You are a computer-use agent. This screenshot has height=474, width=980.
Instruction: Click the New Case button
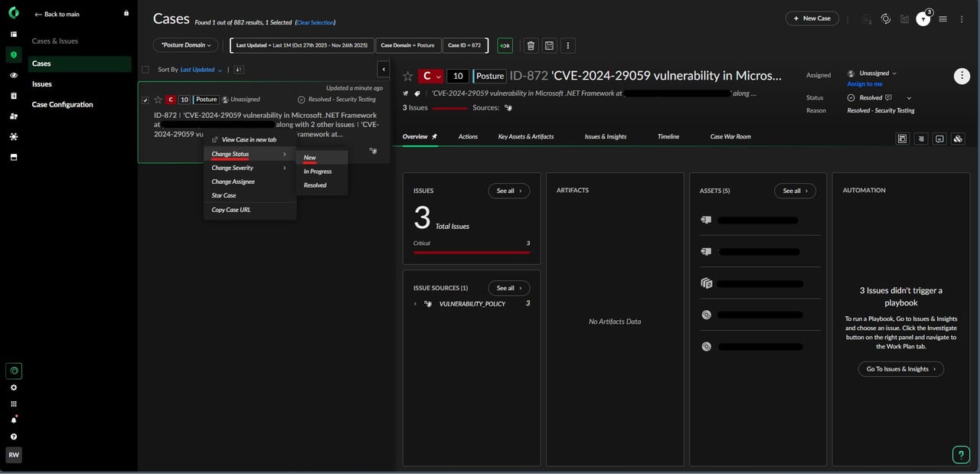(812, 18)
